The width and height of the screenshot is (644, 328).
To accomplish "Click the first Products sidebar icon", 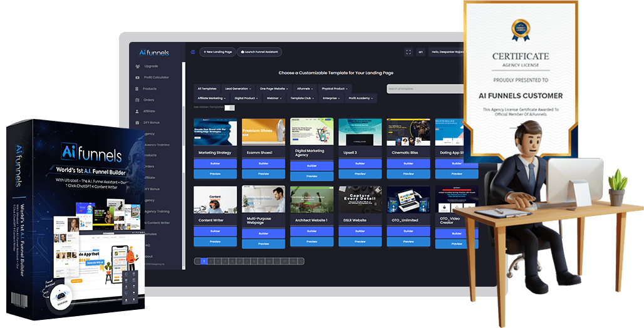I will (137, 89).
